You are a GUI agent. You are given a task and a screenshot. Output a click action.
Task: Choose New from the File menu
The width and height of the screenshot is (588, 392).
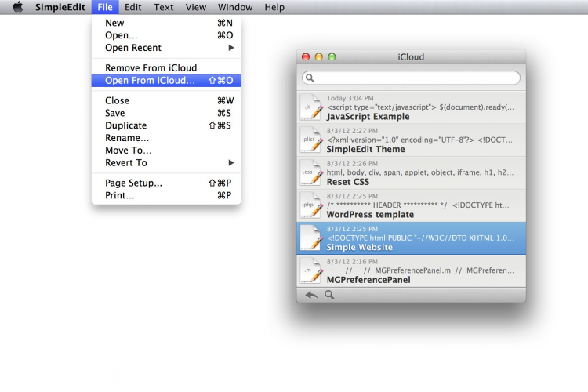click(166, 23)
